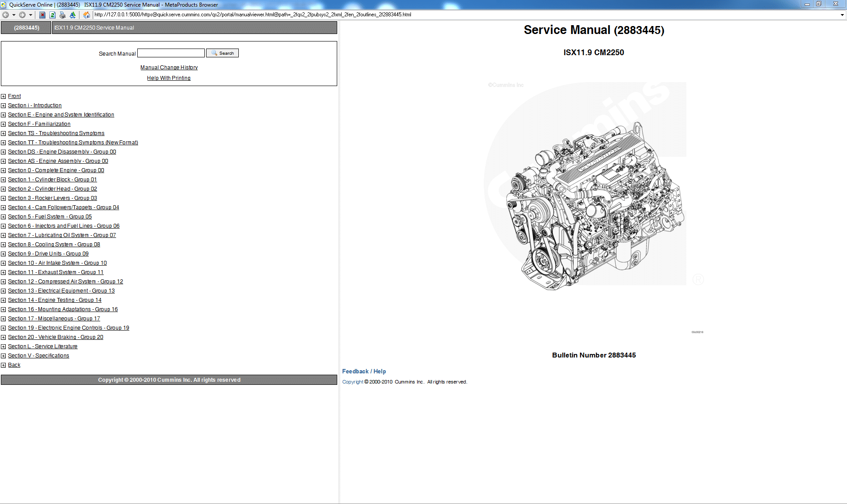Viewport: 847px width, 504px height.
Task: Open the Print icon in the toolbar
Action: (63, 15)
